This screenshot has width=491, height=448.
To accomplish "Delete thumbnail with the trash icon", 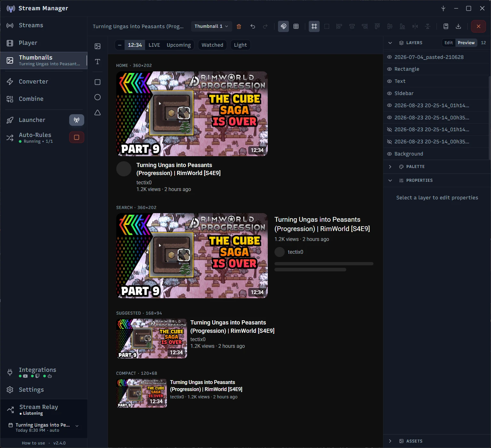I will [239, 26].
